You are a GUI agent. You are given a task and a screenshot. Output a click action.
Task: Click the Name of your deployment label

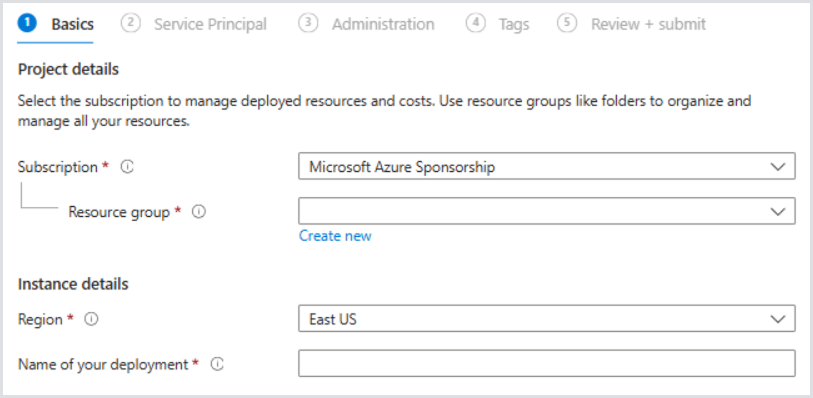(103, 365)
